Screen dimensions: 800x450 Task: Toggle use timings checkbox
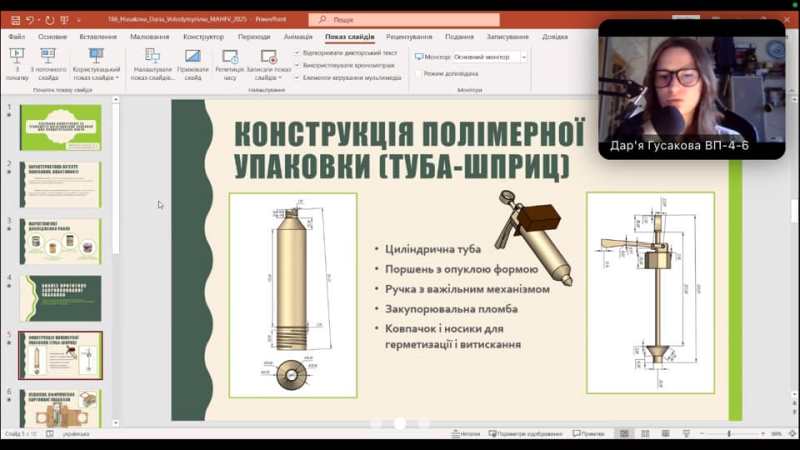point(297,64)
